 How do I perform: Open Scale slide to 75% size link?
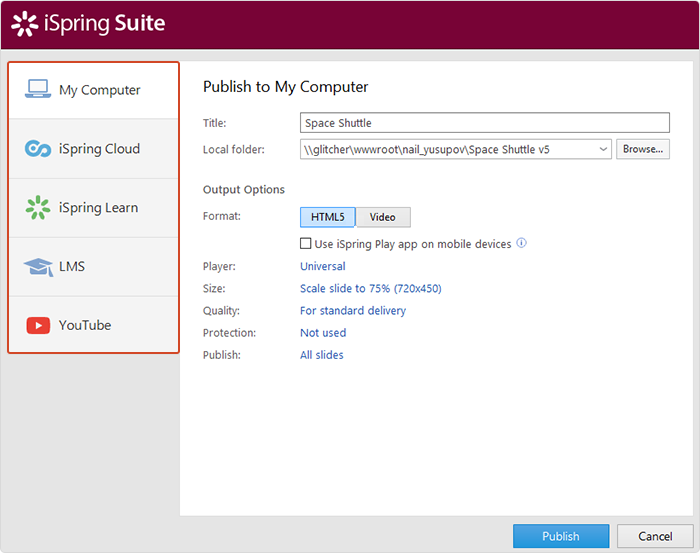click(x=371, y=289)
